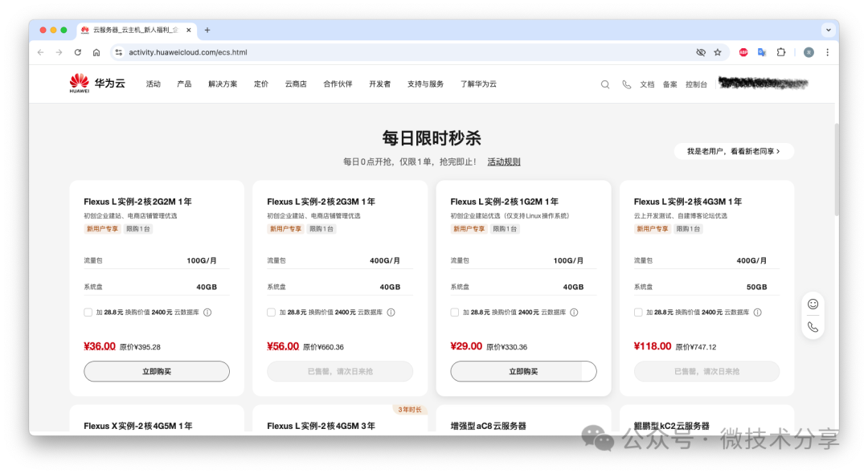The height and width of the screenshot is (474, 868).
Task: Open the extensions puzzle icon
Action: (780, 52)
